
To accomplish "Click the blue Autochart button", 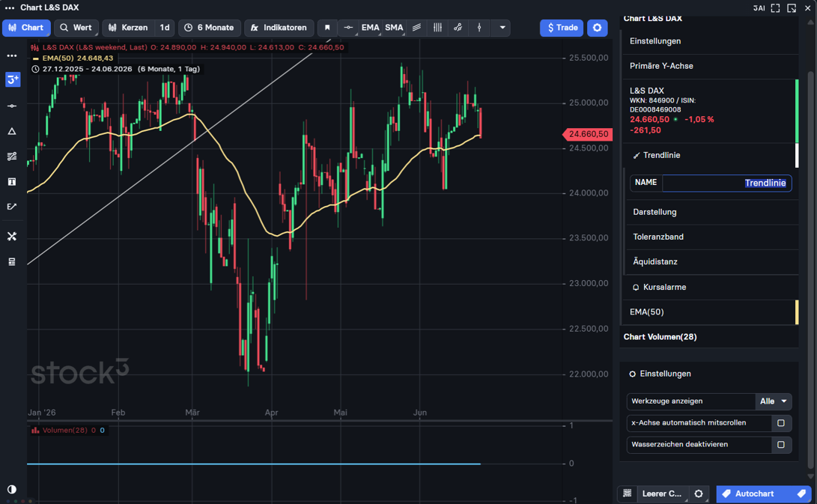I will pos(763,494).
